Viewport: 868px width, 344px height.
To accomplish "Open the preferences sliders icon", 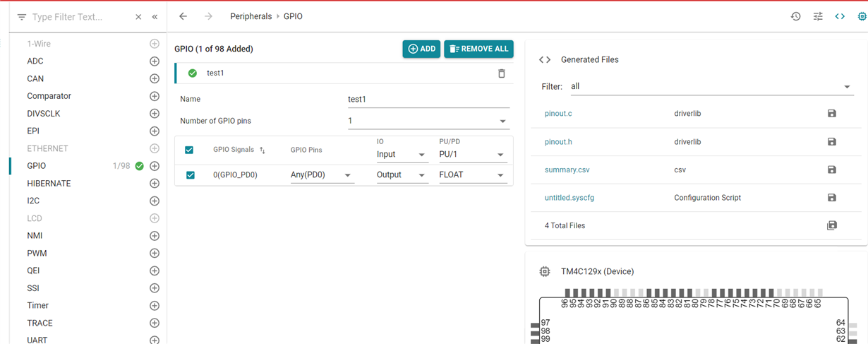I will [818, 16].
